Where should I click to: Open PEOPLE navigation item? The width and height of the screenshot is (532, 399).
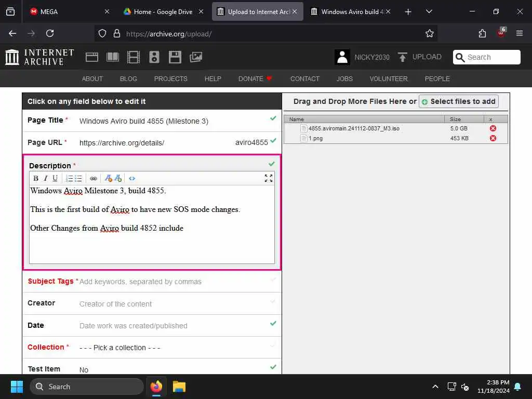[x=437, y=79]
